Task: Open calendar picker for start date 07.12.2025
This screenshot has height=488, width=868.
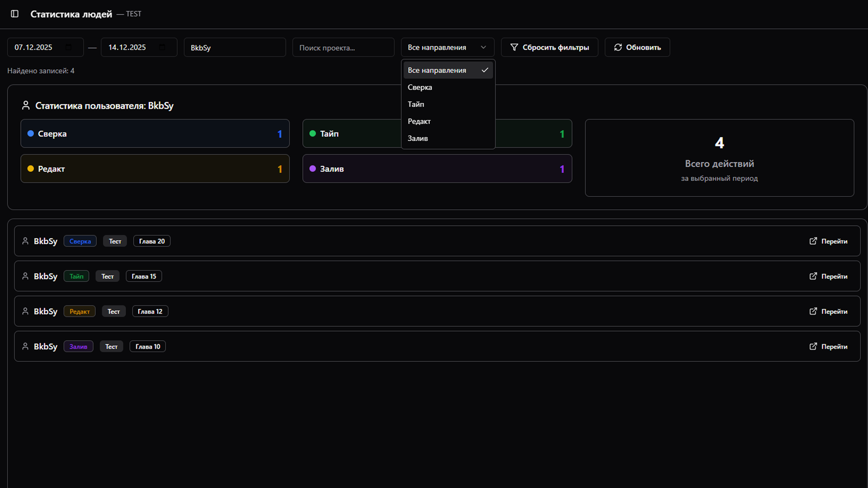Action: (x=69, y=47)
